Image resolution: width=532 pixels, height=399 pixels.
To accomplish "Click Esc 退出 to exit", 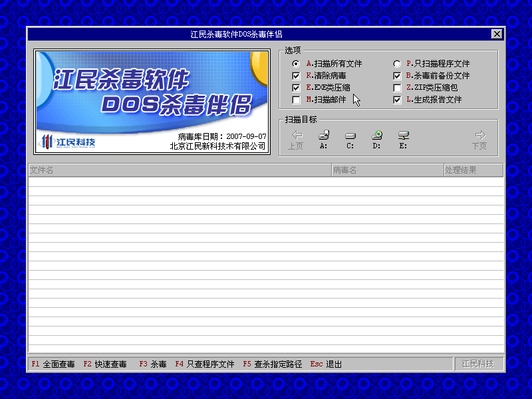I will [x=326, y=364].
